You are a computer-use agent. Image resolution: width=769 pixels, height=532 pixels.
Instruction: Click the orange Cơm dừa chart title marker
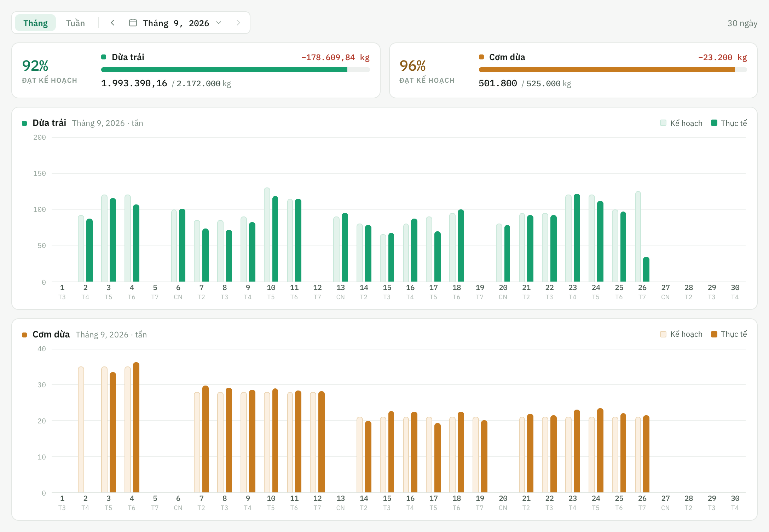(24, 335)
